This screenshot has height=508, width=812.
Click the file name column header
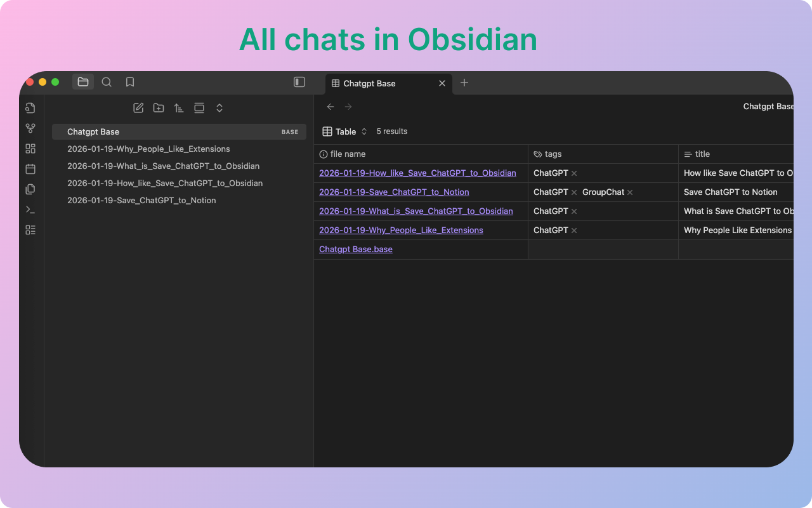tap(421, 154)
